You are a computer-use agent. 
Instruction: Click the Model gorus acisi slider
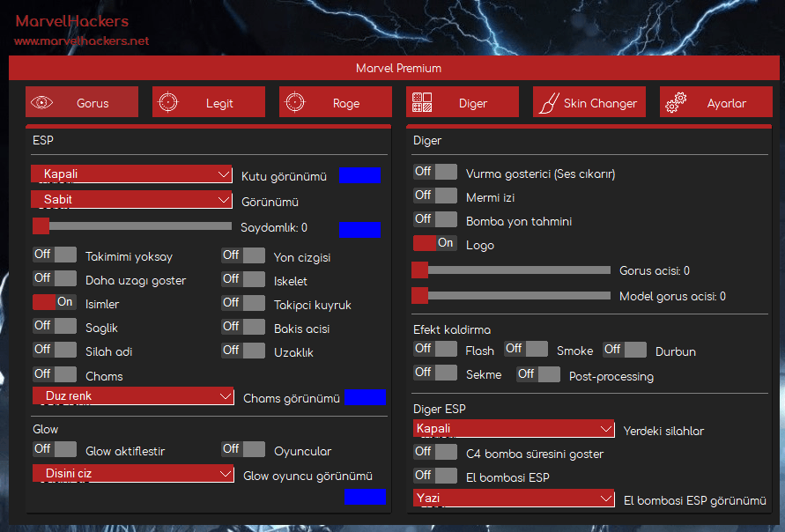[x=511, y=296]
